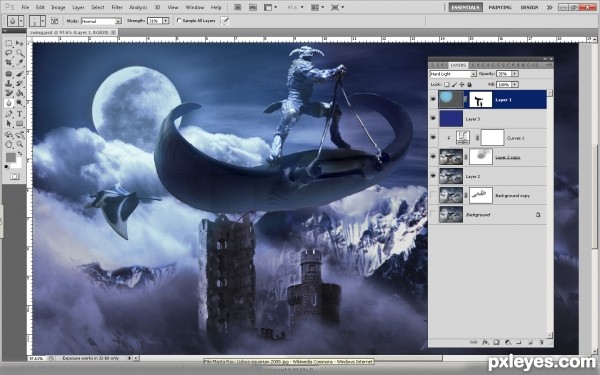Hide Layer 2 visibility eye

(433, 176)
